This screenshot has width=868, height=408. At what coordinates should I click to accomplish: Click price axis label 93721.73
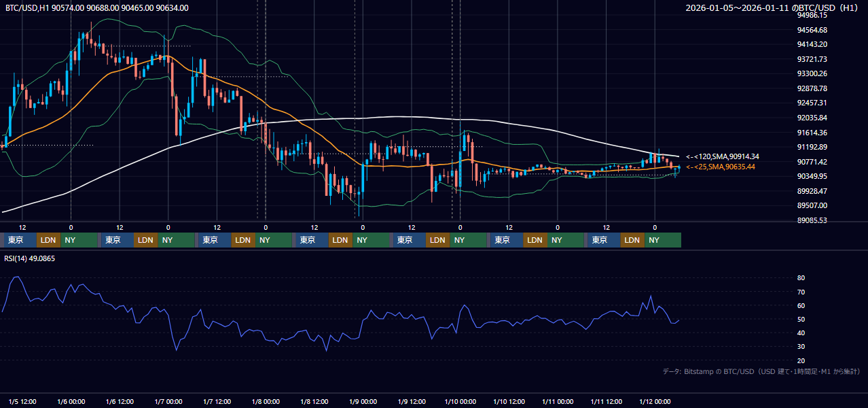point(812,59)
